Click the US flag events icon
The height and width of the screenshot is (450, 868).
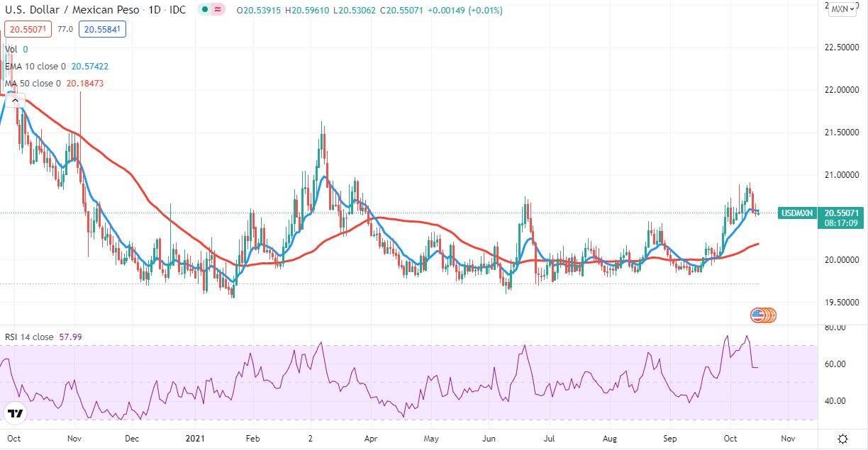[x=758, y=315]
